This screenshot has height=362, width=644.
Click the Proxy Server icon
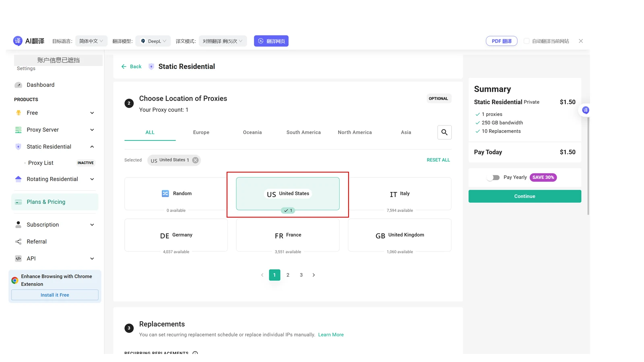point(18,130)
